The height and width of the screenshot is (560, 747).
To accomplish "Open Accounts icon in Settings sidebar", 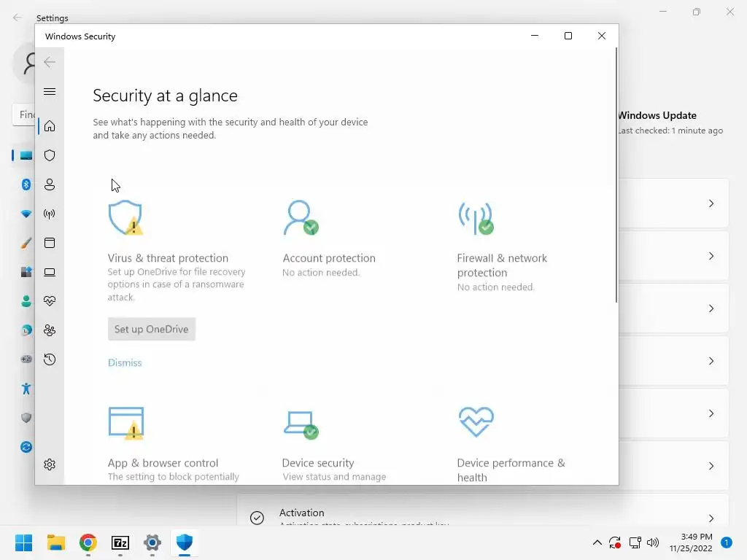I will click(26, 301).
